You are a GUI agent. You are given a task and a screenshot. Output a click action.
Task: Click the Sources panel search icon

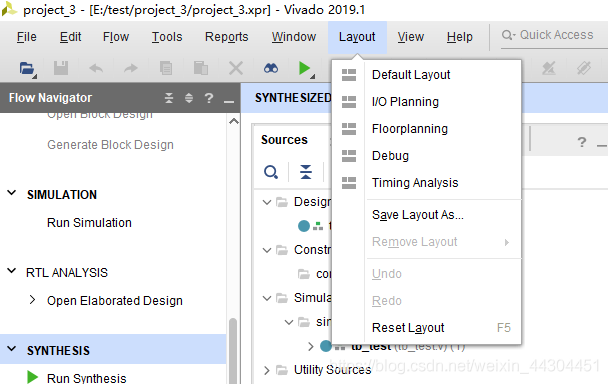click(x=271, y=172)
